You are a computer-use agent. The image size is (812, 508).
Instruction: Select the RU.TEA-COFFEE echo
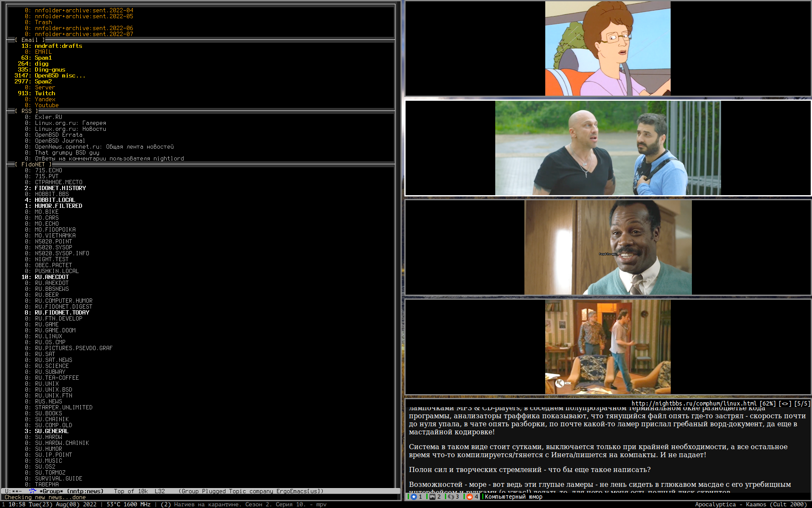57,378
